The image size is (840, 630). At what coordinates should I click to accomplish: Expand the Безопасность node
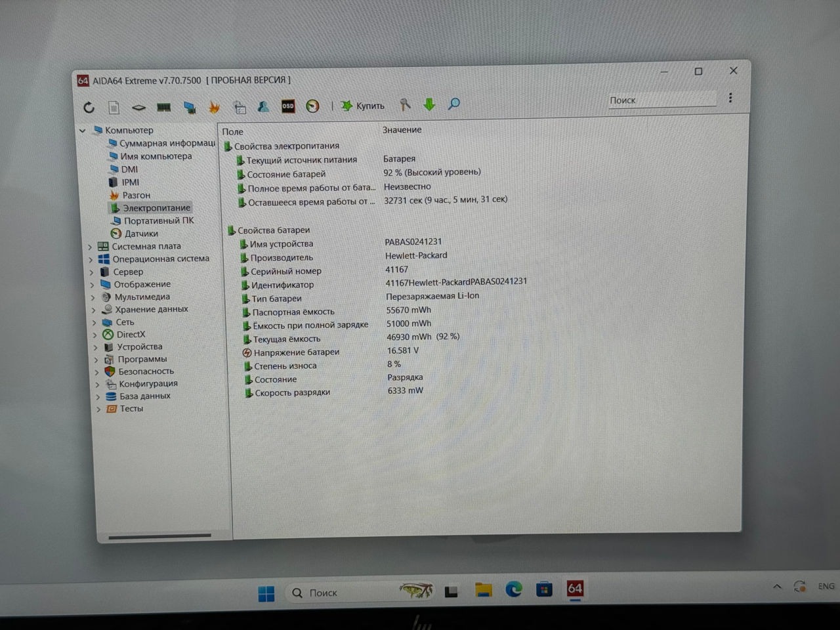pos(97,371)
